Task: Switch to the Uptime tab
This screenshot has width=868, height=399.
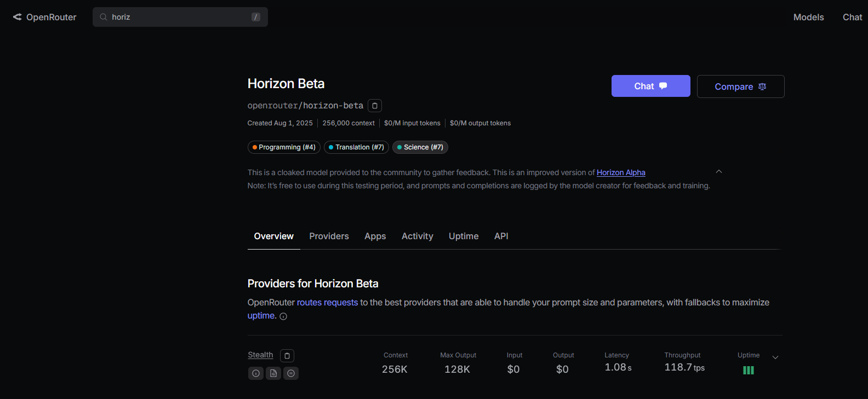Action: tap(464, 236)
